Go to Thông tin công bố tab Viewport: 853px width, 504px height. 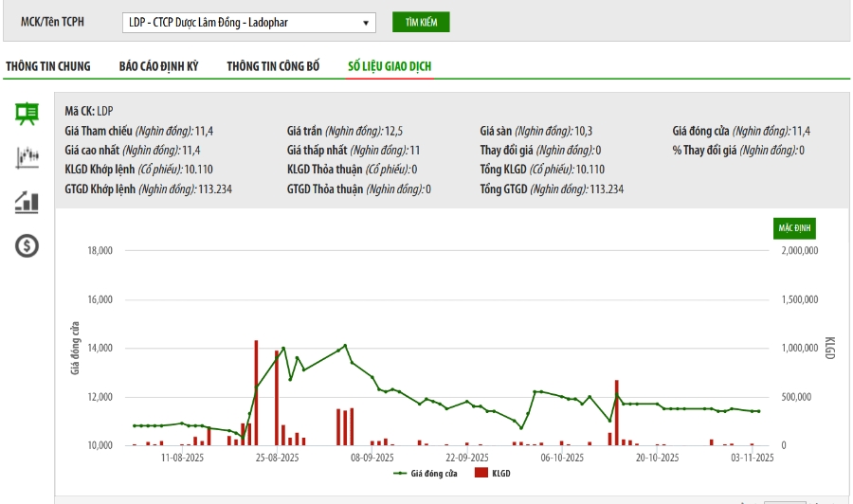tap(273, 66)
